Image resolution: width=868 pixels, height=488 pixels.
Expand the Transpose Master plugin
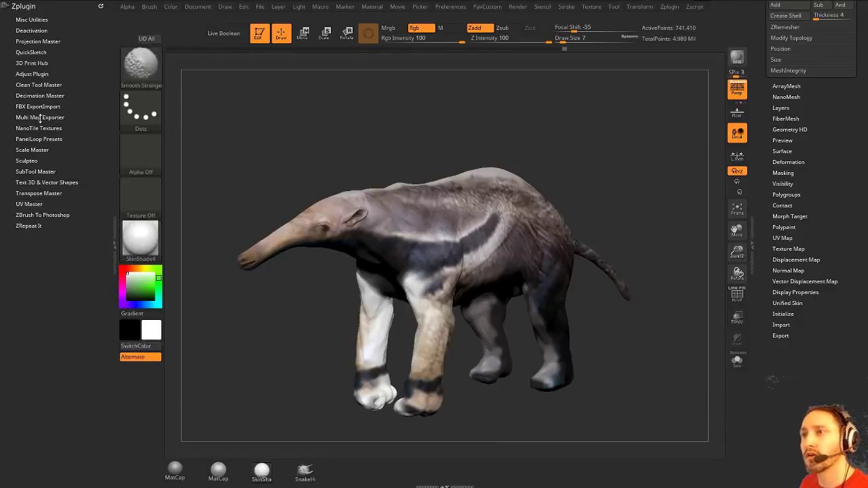(x=39, y=193)
